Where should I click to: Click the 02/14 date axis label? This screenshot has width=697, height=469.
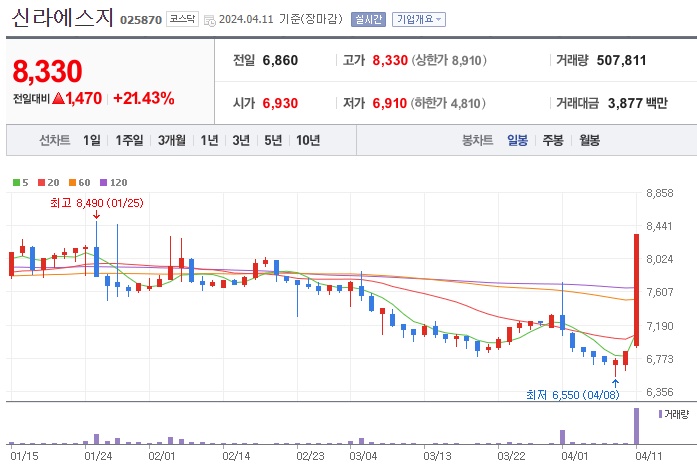coord(236,456)
